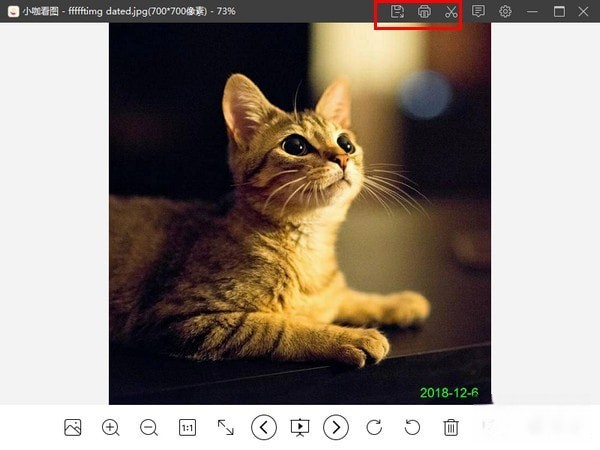
Task: Rotate image clockwise
Action: pos(374,427)
